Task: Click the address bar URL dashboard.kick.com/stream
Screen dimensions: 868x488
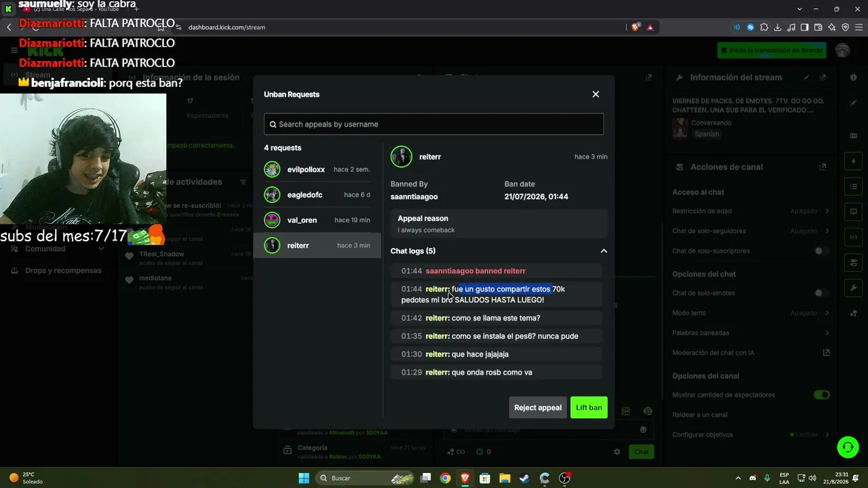Action: [x=226, y=27]
